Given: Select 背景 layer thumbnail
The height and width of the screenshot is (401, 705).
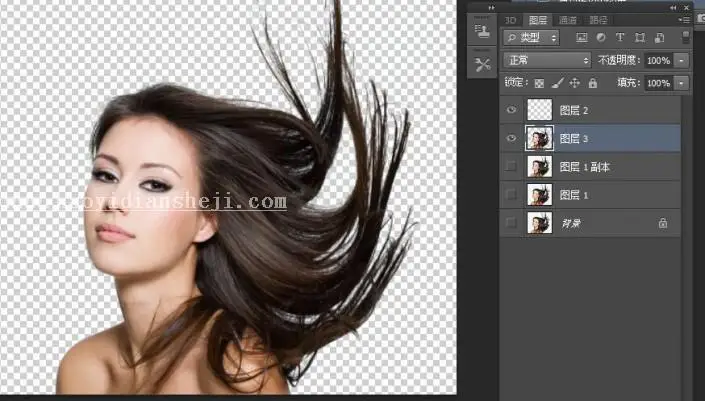Looking at the screenshot, I should [x=540, y=223].
